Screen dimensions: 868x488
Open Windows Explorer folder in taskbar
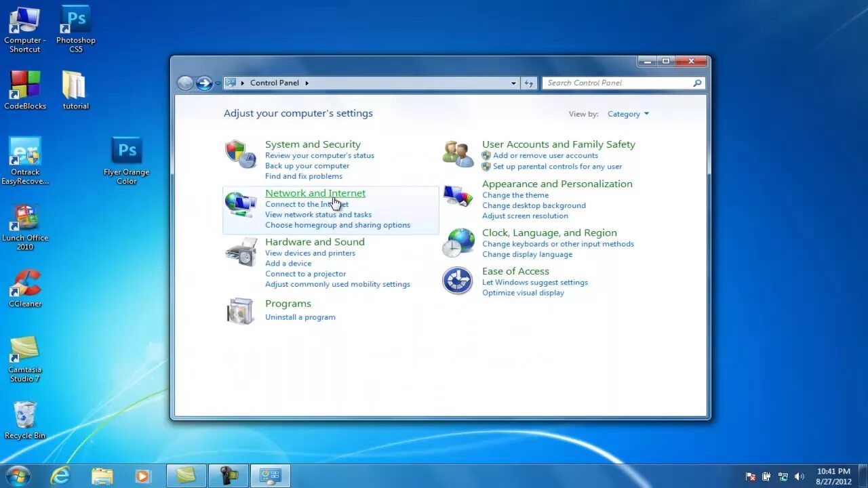[x=102, y=476]
